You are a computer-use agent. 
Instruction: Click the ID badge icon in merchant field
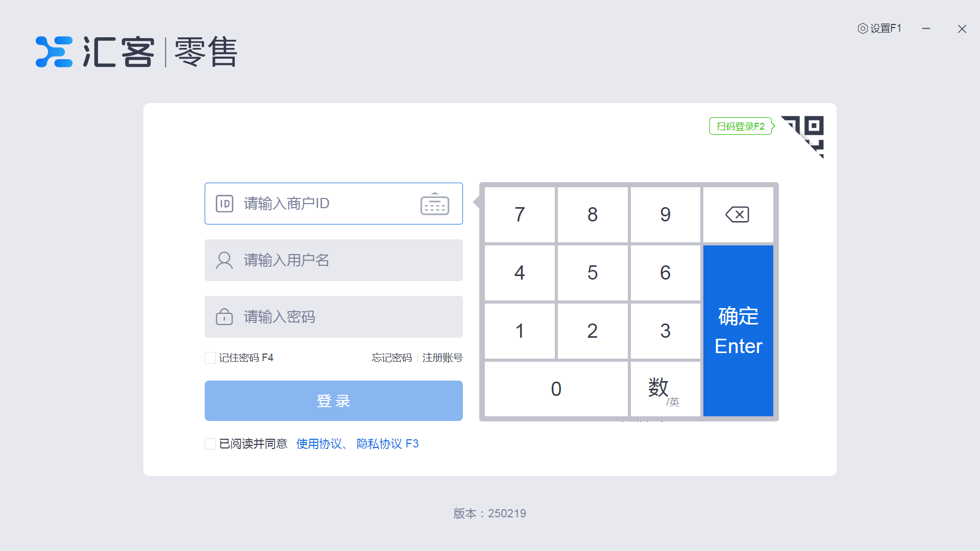225,204
